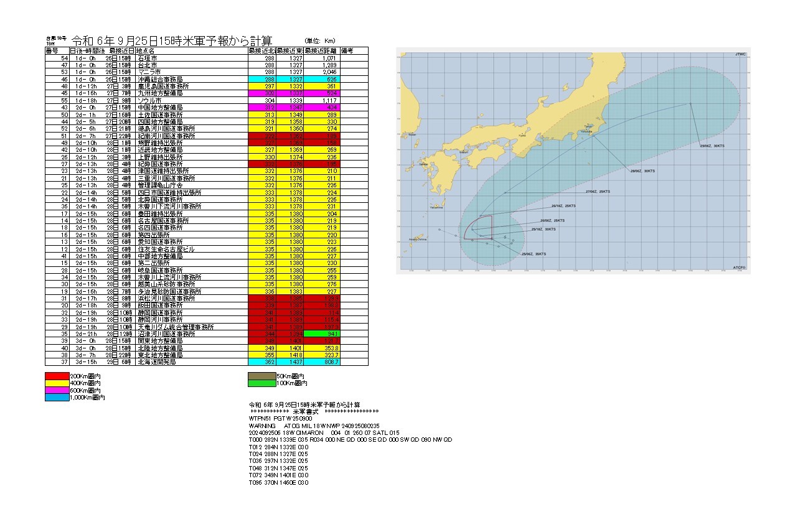Click the 地点名 column header
This screenshot has width=787, height=532.
145,50
